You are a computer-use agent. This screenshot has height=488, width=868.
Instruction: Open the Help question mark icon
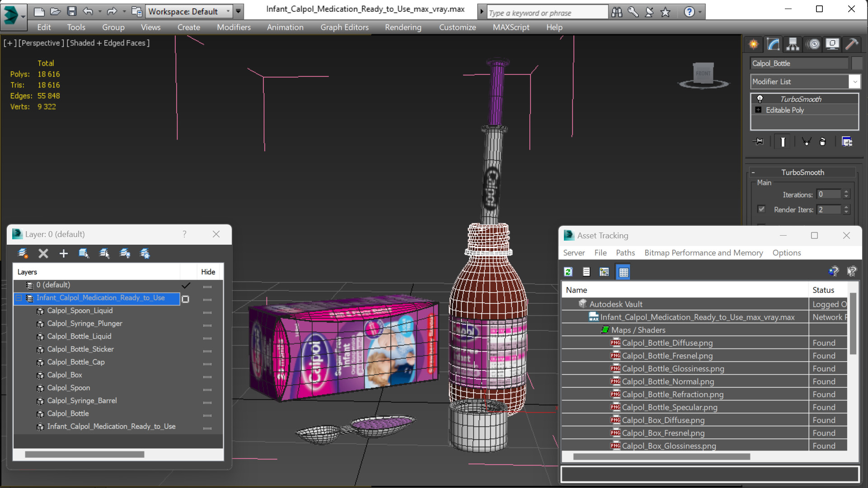[689, 12]
